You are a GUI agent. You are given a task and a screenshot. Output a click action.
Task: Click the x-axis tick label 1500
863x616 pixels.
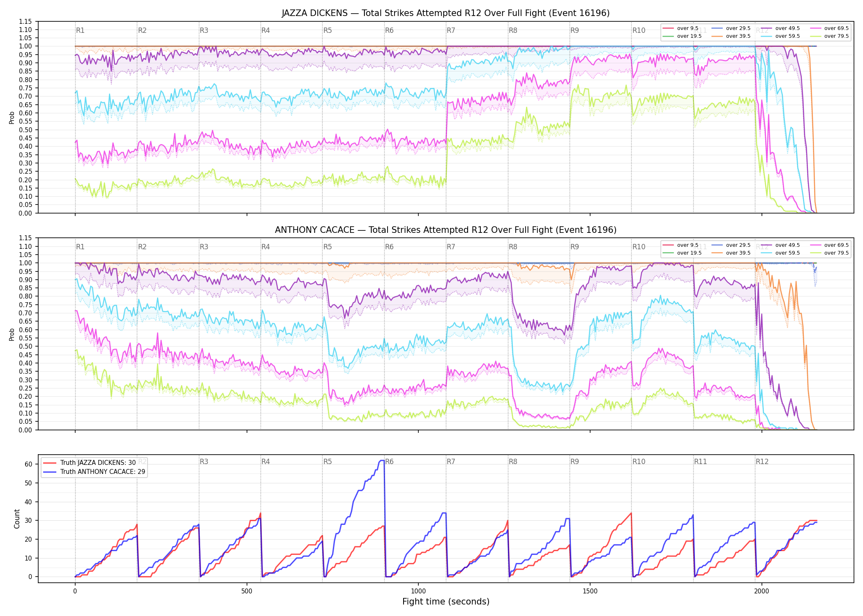(590, 591)
